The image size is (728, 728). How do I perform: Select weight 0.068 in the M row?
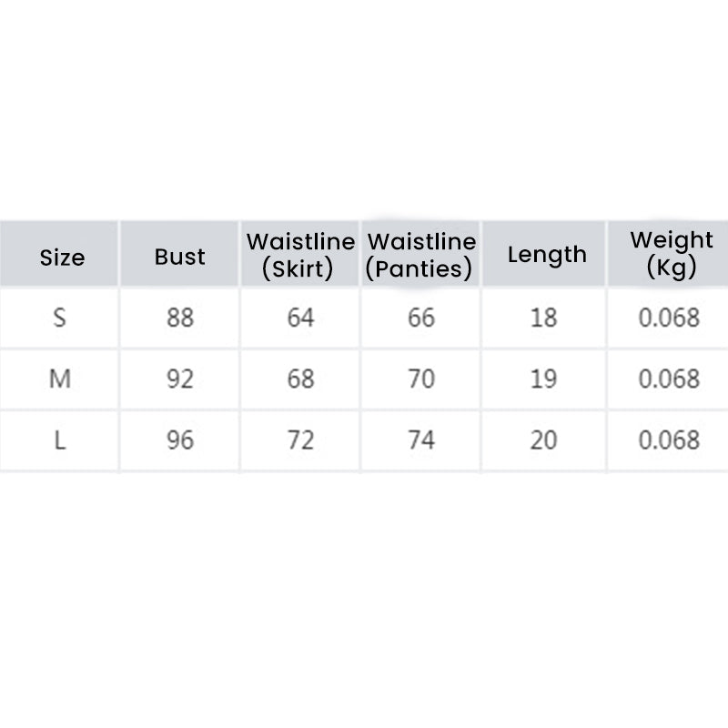click(x=669, y=379)
